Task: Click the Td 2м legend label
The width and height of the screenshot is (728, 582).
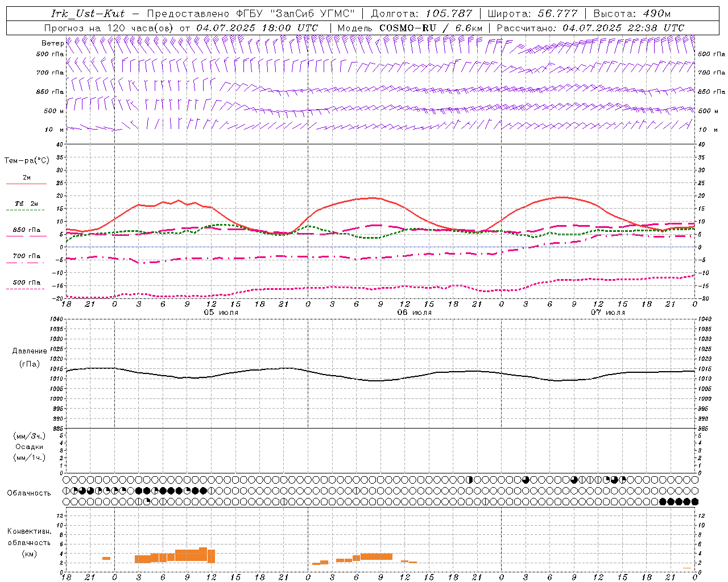Action: [26, 203]
